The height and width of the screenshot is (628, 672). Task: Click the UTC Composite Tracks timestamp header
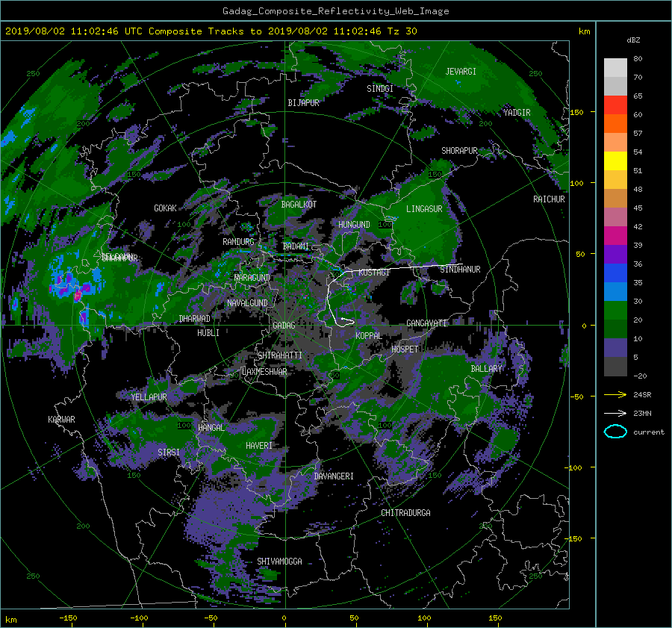click(211, 31)
